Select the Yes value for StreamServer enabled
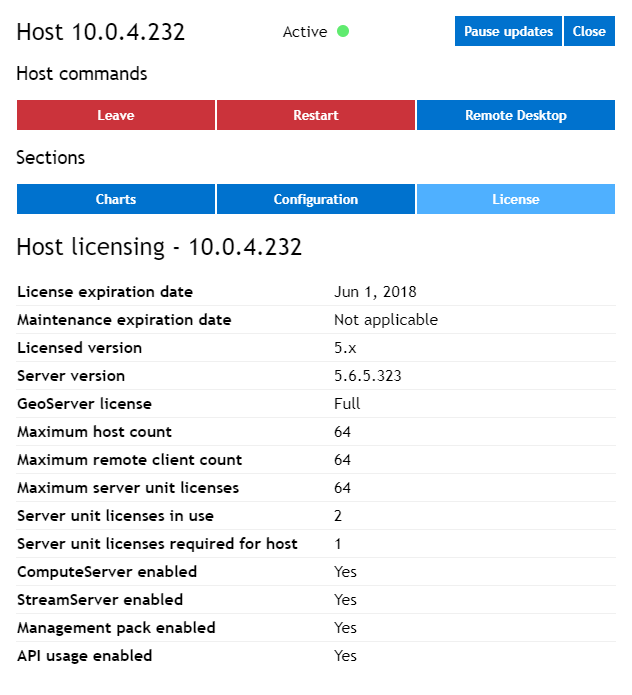The height and width of the screenshot is (695, 632). pyautogui.click(x=345, y=600)
